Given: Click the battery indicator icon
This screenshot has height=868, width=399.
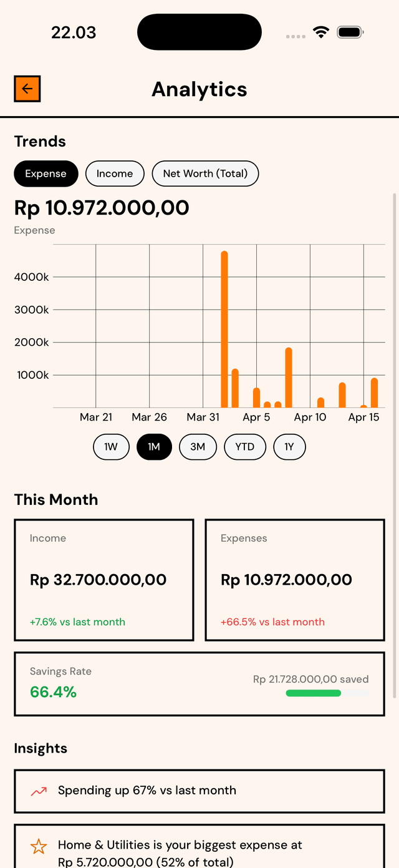Looking at the screenshot, I should (350, 31).
